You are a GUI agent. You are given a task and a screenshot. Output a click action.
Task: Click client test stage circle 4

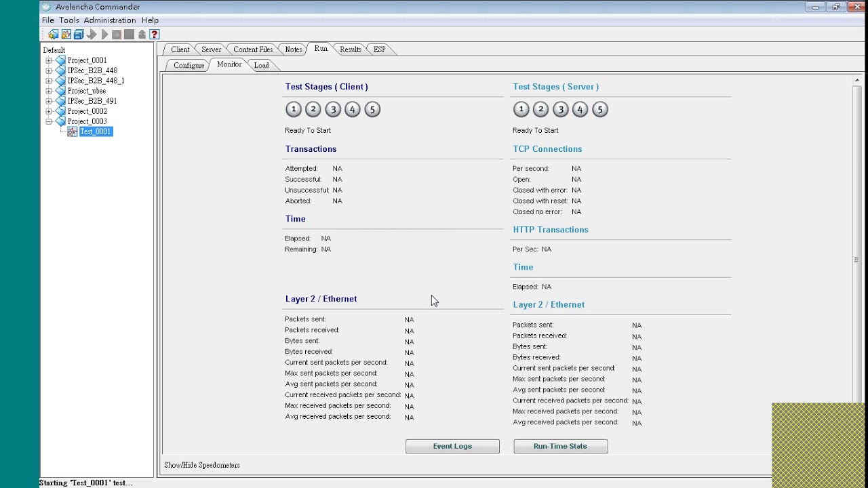352,109
